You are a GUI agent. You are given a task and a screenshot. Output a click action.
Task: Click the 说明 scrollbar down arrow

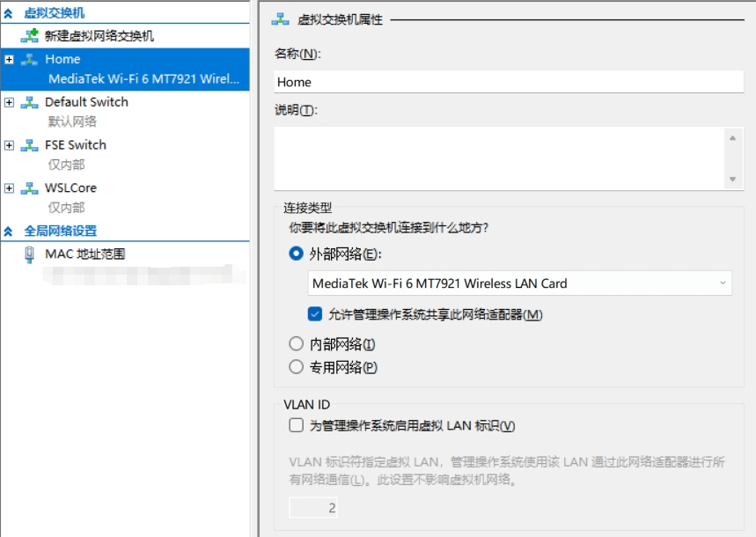point(732,179)
